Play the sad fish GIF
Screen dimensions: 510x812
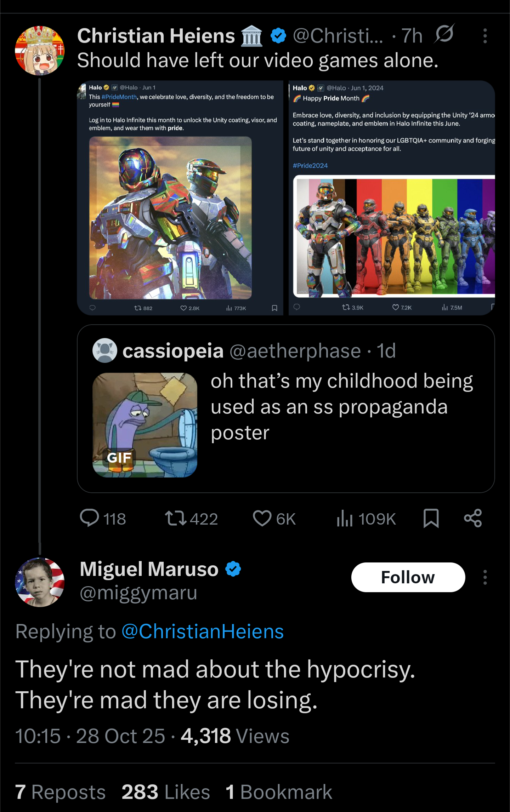[144, 425]
